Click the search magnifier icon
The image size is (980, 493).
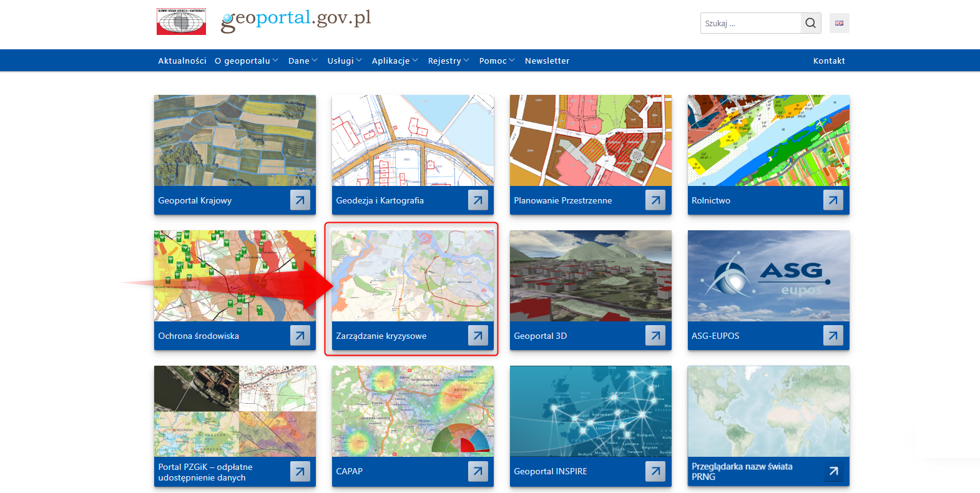(810, 23)
